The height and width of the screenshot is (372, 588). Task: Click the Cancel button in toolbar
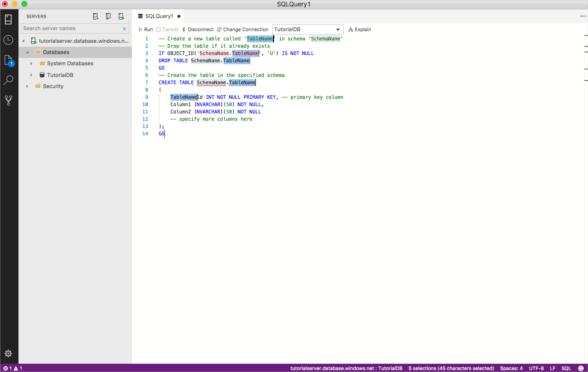click(x=167, y=29)
